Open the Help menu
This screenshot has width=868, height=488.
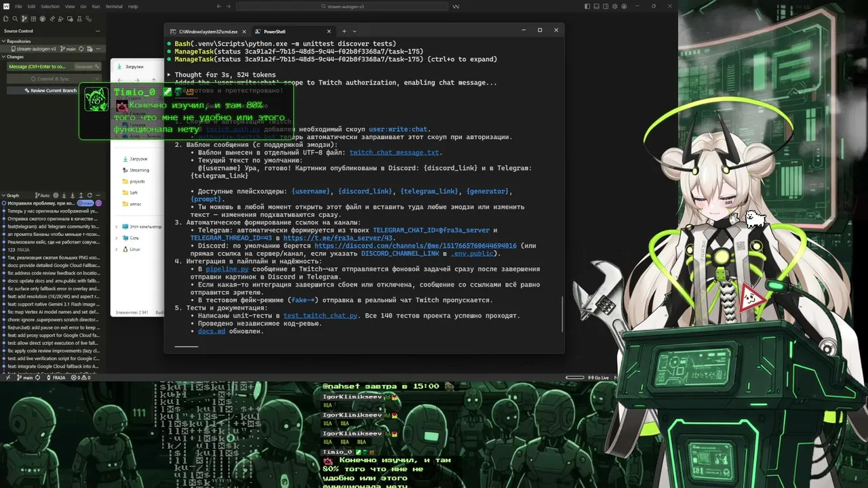[133, 6]
